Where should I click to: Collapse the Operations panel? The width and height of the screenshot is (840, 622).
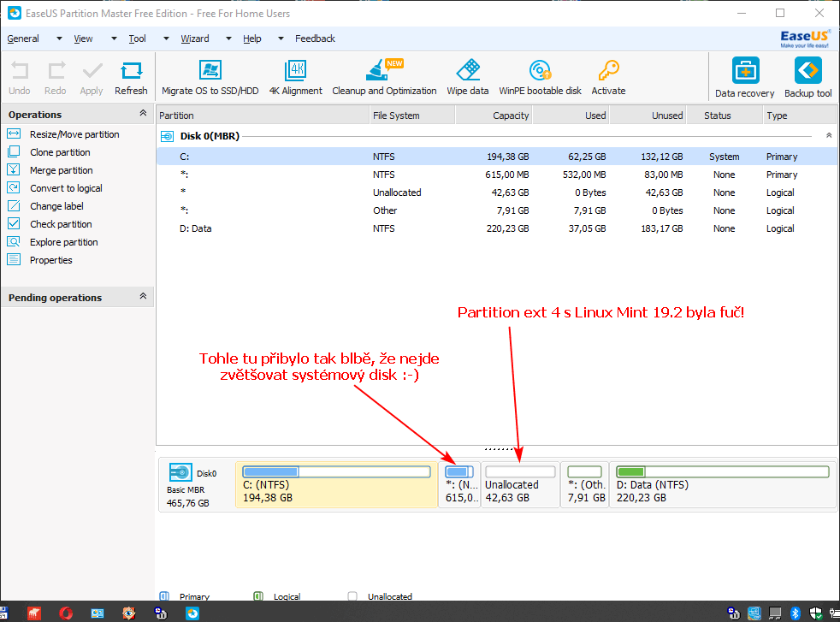tap(145, 114)
